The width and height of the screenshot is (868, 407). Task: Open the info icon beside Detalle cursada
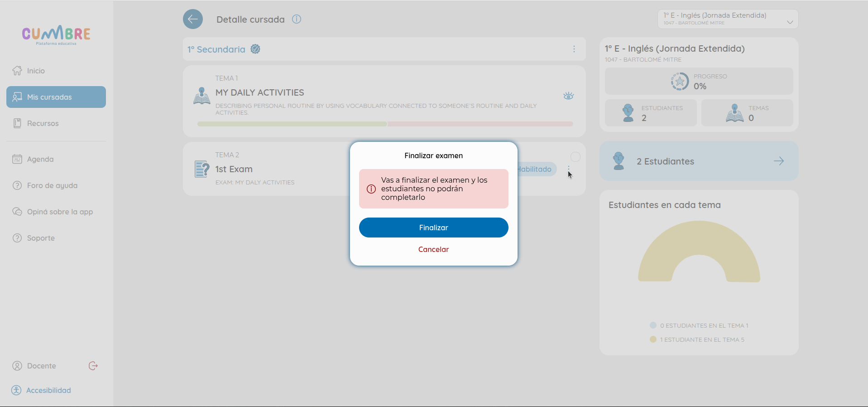click(x=297, y=19)
